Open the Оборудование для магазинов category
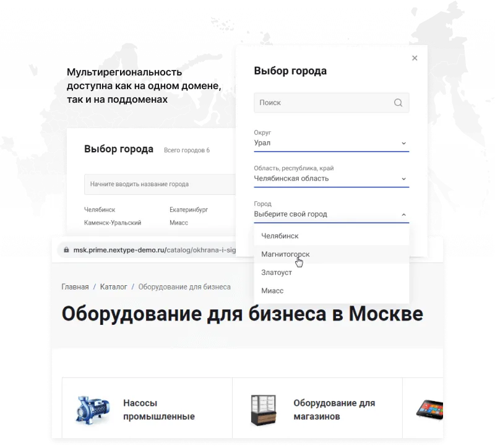The width and height of the screenshot is (495, 448). 334,410
